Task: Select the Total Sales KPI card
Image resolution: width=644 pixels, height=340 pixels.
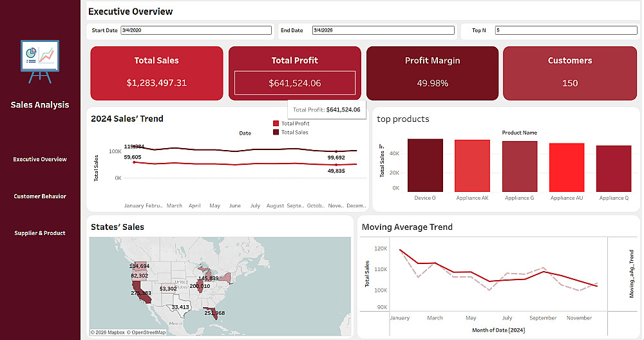Action: (156, 73)
